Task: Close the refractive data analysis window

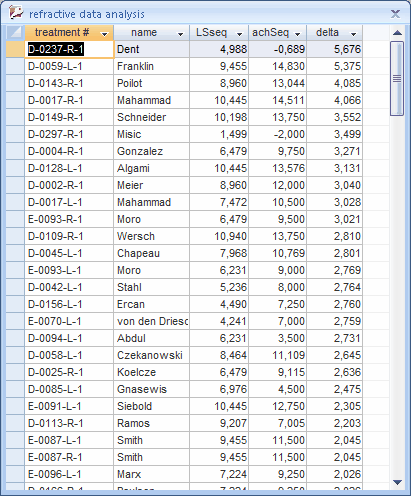Action: click(395, 14)
